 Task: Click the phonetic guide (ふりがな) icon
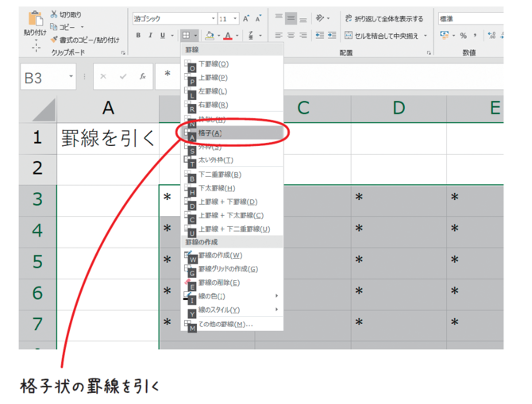[x=251, y=35]
